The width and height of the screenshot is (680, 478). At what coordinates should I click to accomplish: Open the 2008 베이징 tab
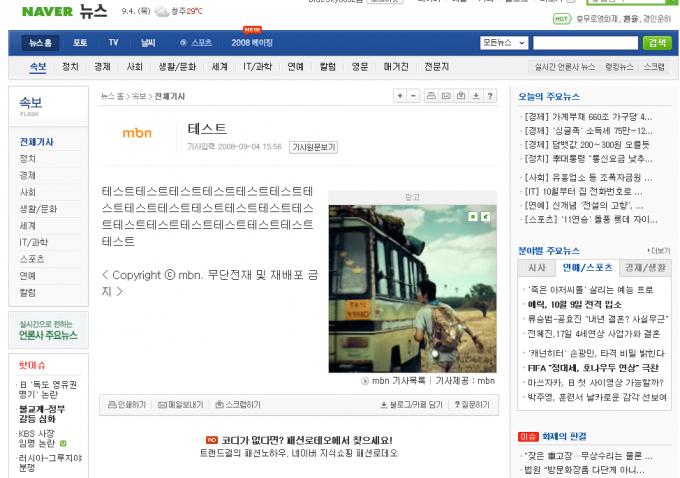click(252, 43)
